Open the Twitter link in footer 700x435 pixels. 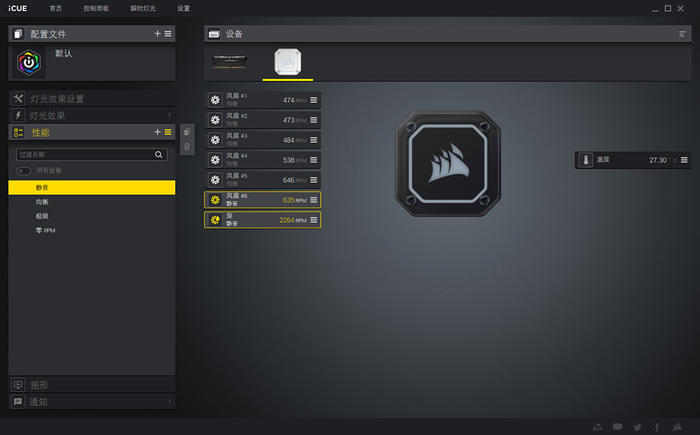[638, 427]
